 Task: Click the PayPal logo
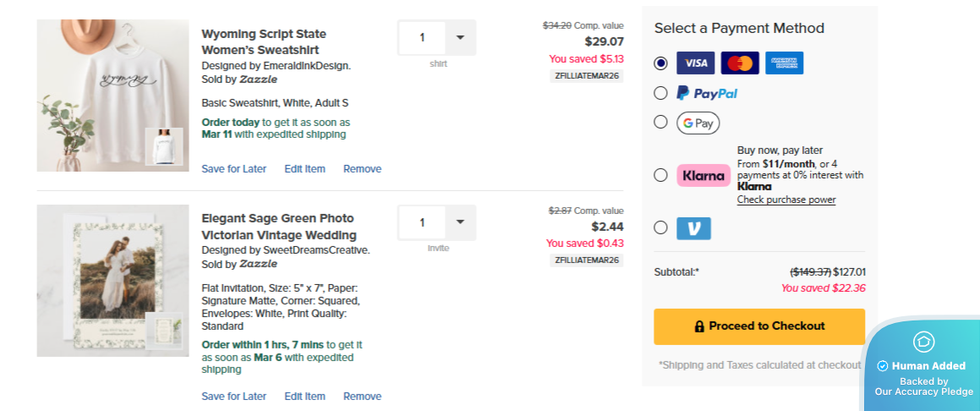(x=707, y=93)
